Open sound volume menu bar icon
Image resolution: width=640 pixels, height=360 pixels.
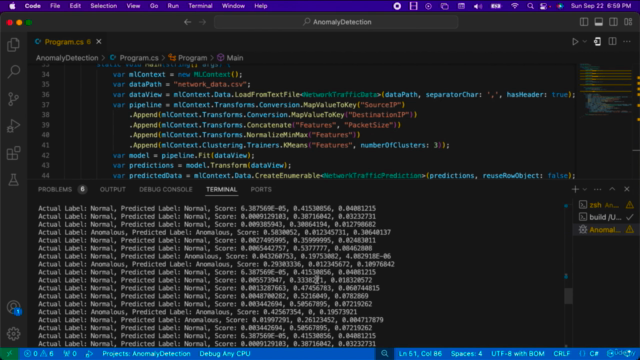click(478, 6)
